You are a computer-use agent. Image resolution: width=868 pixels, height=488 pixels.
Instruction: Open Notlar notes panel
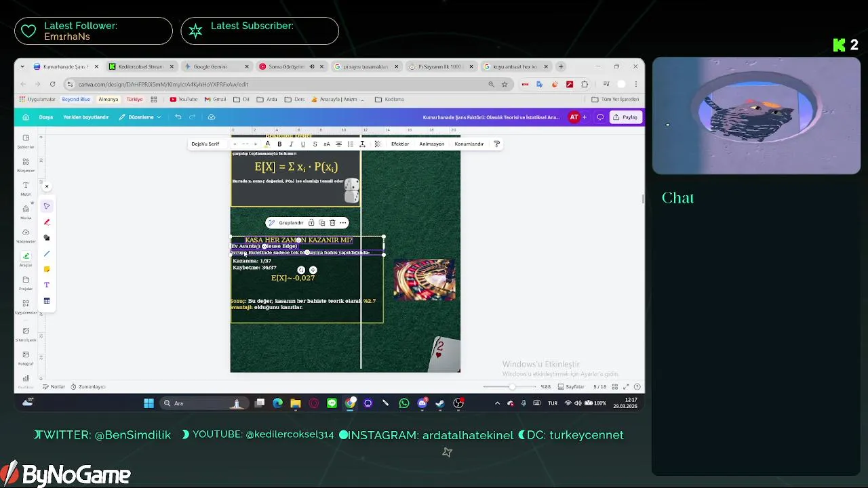click(54, 386)
